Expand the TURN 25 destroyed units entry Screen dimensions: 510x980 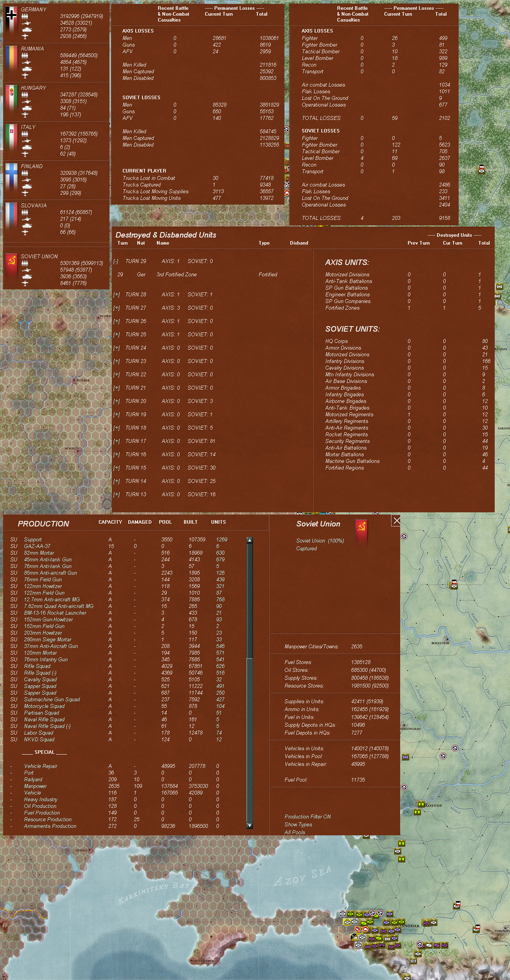click(117, 335)
